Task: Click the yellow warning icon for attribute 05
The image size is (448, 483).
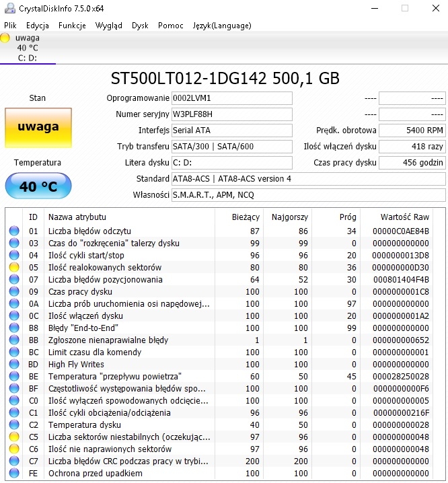Action: 14,267
